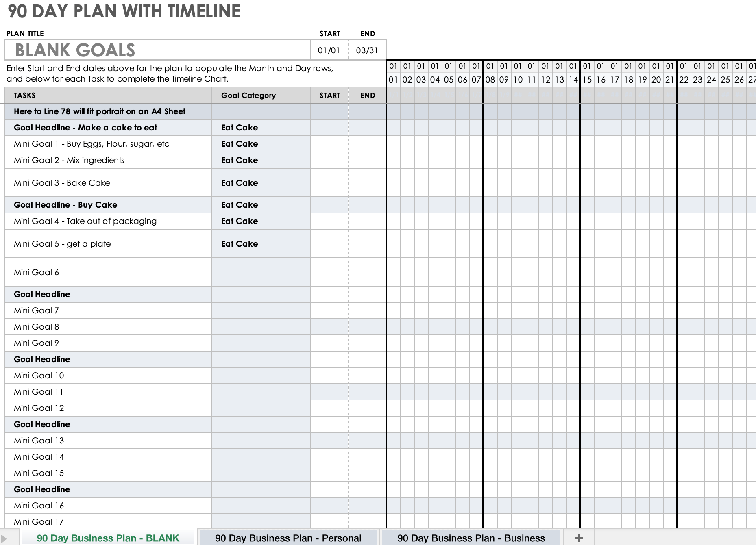This screenshot has width=756, height=545.
Task: Switch to the 90 Day Business Plan - Business tab
Action: tap(471, 537)
